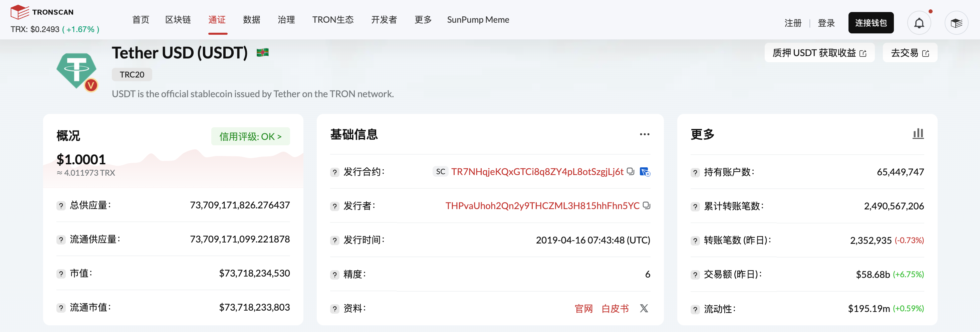Click the TRONSCAN logo
Image resolution: width=980 pixels, height=332 pixels.
coord(42,12)
